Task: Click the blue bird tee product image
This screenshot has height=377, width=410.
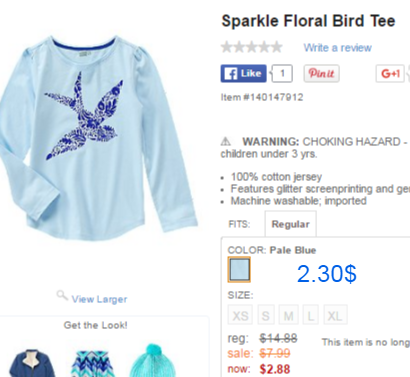Action: coord(97,137)
